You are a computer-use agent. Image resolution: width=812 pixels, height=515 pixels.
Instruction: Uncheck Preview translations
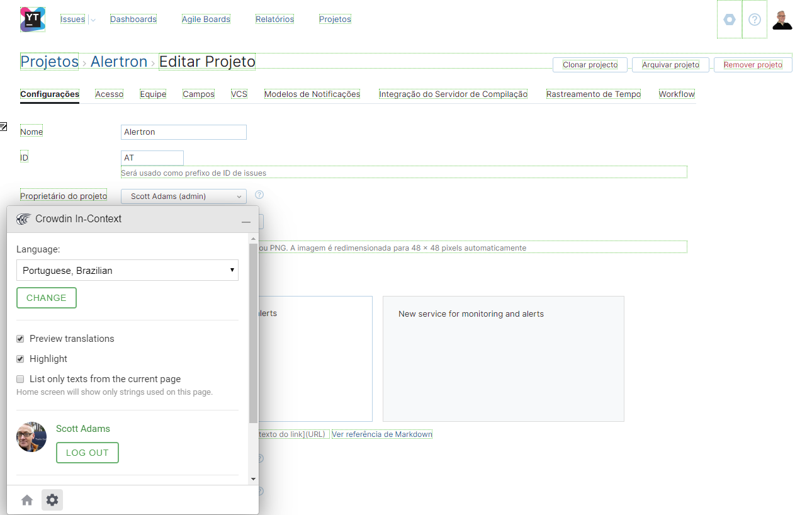[x=20, y=338]
